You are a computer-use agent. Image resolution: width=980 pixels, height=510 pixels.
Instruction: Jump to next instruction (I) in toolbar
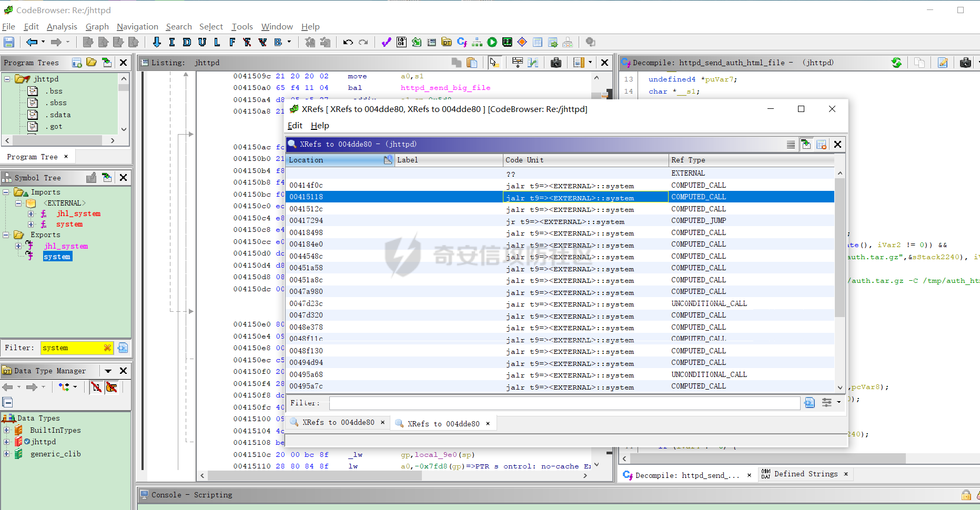tap(171, 42)
